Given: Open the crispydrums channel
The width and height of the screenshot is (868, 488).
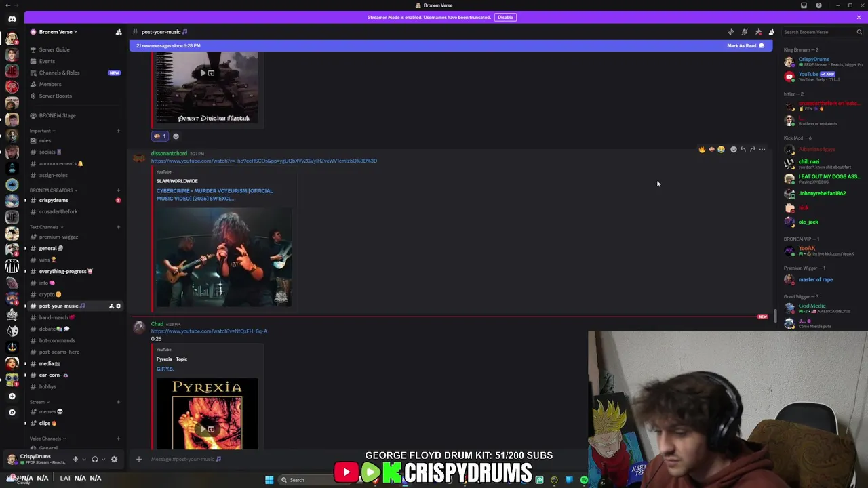Looking at the screenshot, I should 54,200.
